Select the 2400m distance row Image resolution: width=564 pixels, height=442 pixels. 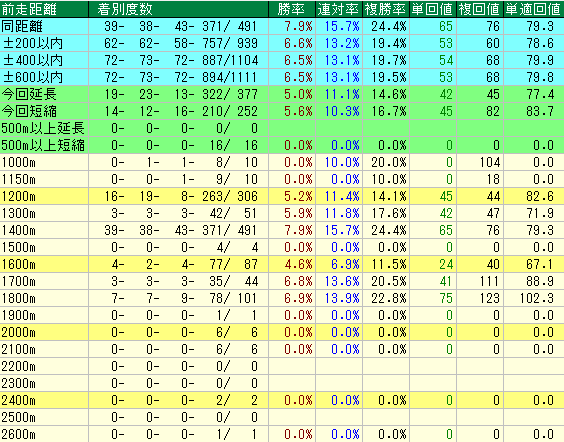click(x=282, y=400)
